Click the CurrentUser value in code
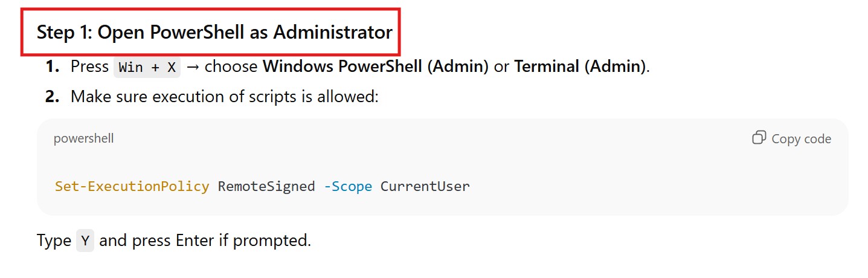The height and width of the screenshot is (278, 868). coord(425,186)
